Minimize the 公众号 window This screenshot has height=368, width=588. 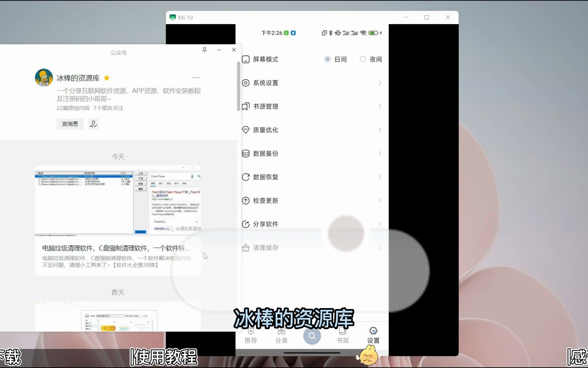point(219,50)
